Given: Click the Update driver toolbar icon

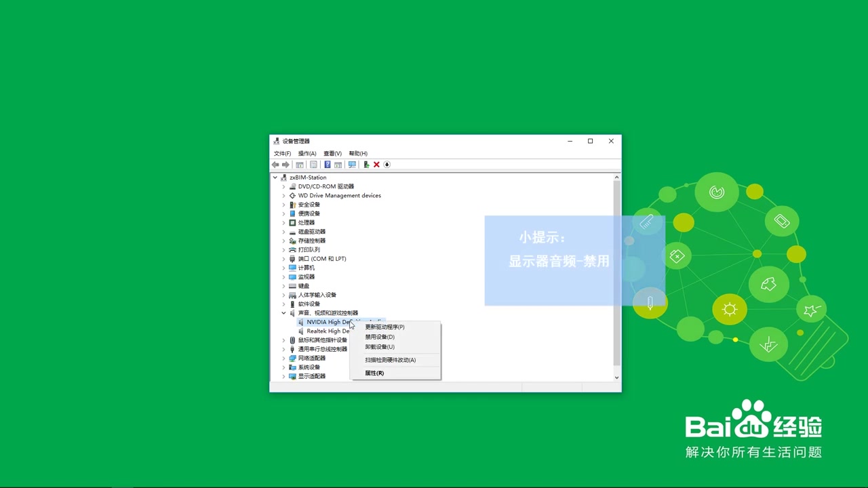Looking at the screenshot, I should pos(366,165).
